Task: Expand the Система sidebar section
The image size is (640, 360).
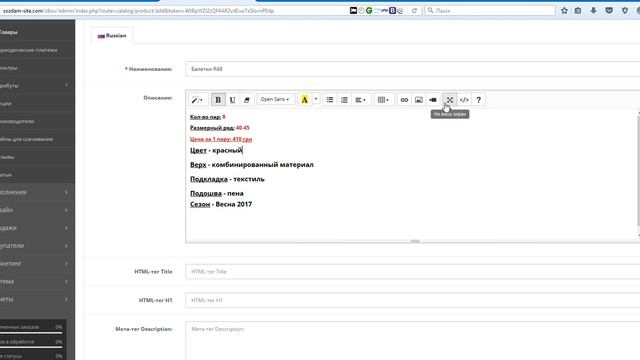Action: (x=37, y=282)
